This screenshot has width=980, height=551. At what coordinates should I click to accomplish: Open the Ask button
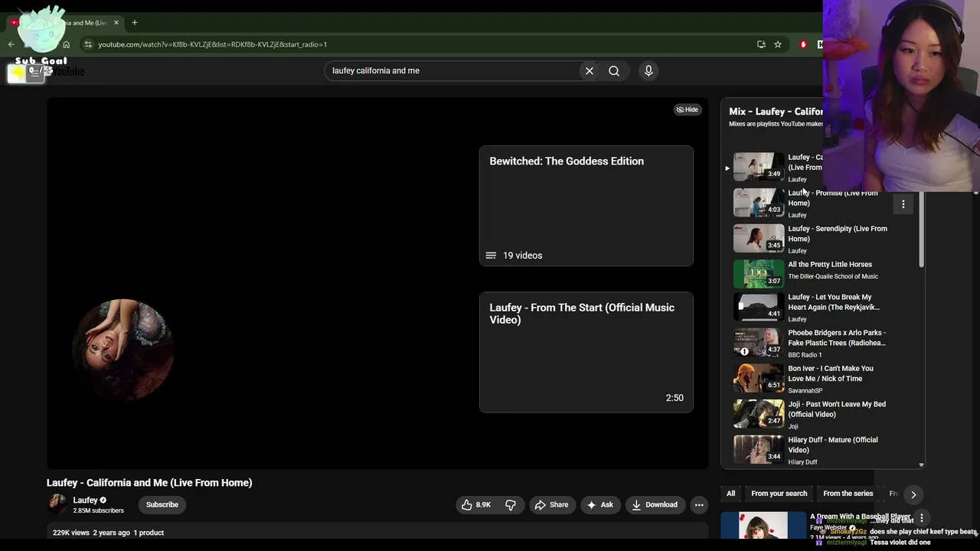(599, 504)
